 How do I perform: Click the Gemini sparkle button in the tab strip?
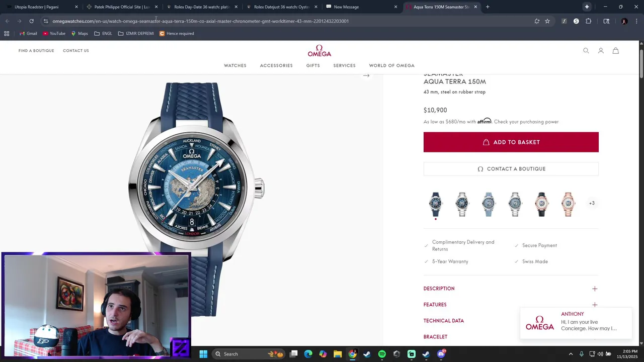tap(587, 7)
